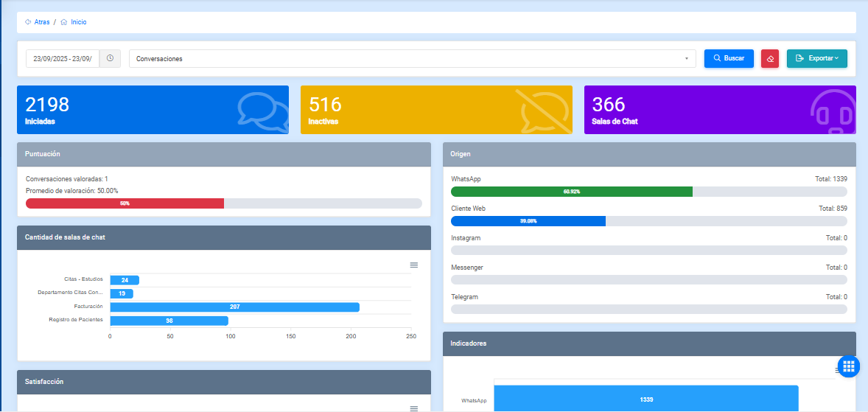Image resolution: width=868 pixels, height=412 pixels.
Task: Click the clock icon beside date range
Action: point(110,58)
